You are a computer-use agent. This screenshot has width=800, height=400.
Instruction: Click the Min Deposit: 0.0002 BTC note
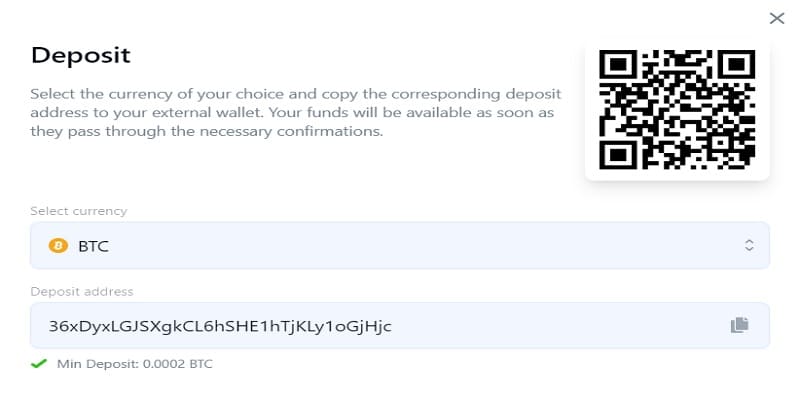(134, 363)
